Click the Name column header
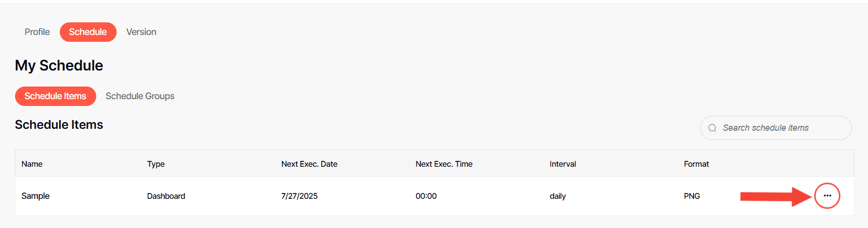This screenshot has width=868, height=228. [x=32, y=164]
